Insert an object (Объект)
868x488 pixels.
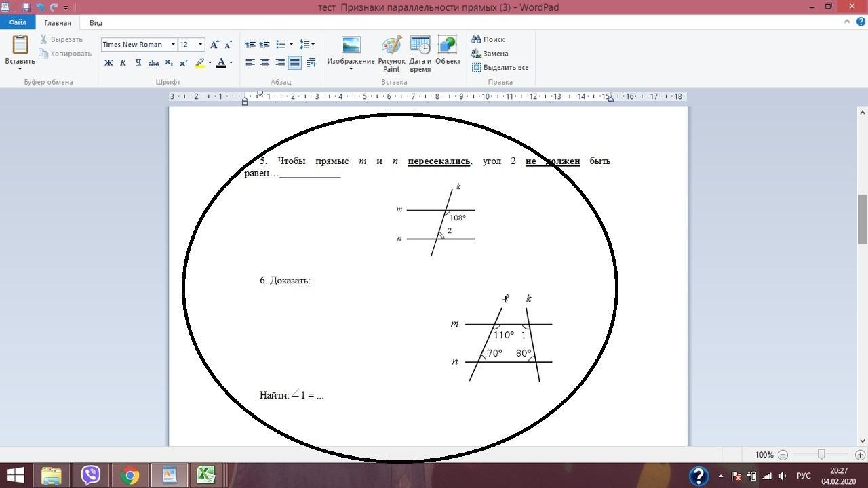pos(448,50)
